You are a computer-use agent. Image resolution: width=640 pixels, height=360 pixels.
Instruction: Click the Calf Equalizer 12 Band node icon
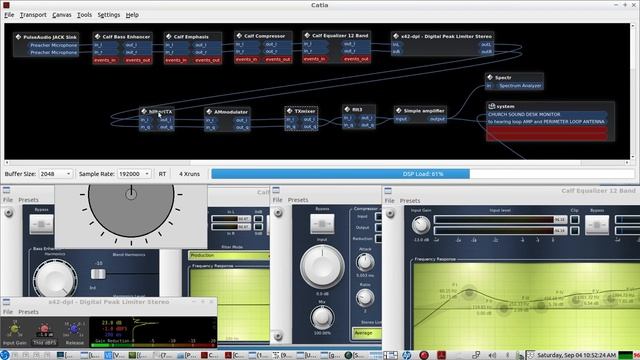(x=307, y=36)
